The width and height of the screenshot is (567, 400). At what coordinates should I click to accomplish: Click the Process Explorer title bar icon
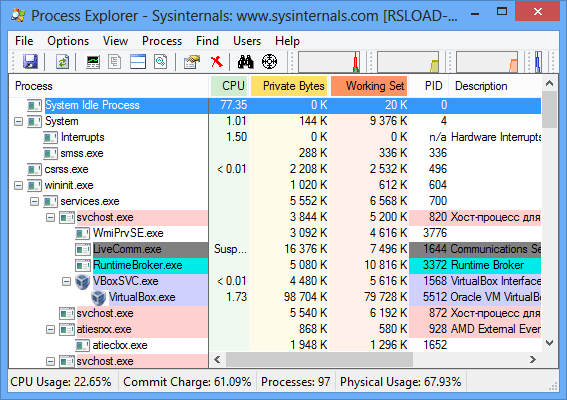click(x=18, y=15)
